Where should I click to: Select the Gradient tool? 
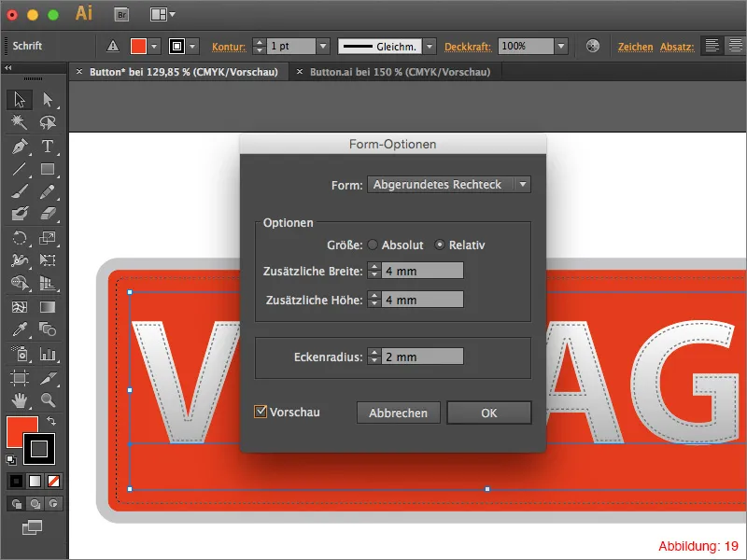[x=48, y=307]
